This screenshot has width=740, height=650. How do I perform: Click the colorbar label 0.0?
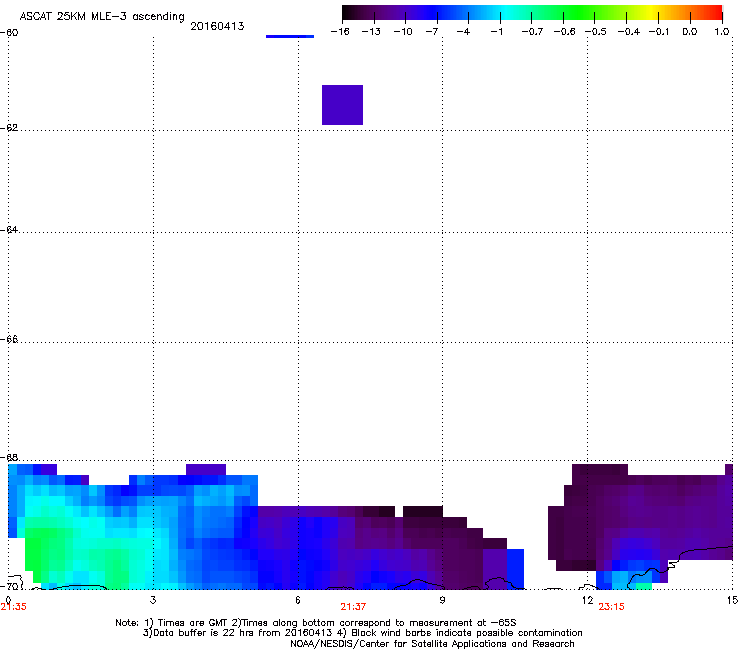point(690,32)
